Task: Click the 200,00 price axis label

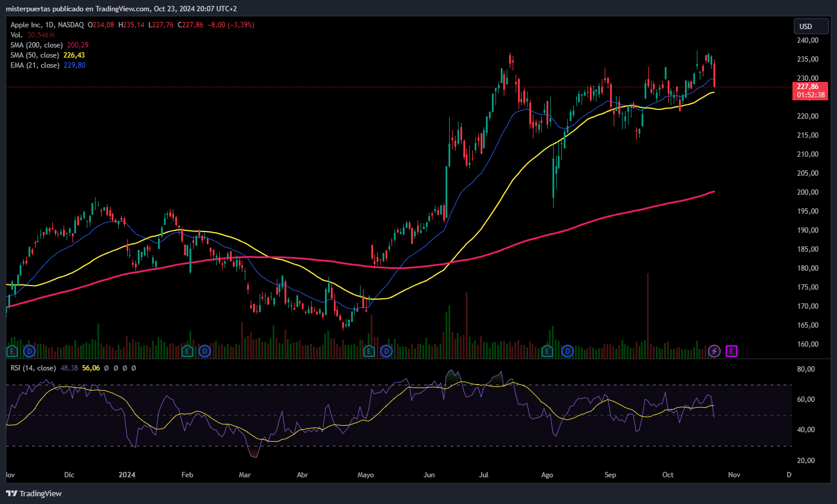Action: click(807, 192)
